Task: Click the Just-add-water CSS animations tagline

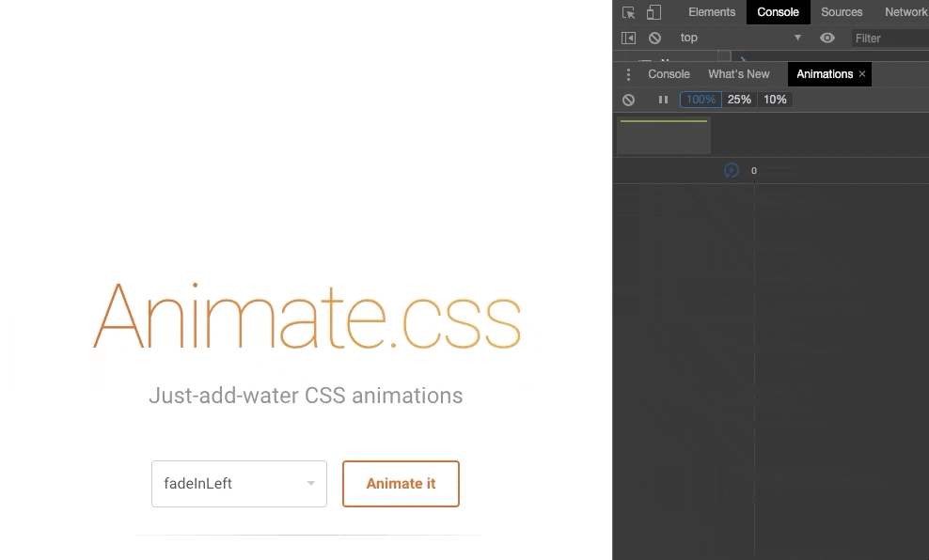Action: (306, 396)
